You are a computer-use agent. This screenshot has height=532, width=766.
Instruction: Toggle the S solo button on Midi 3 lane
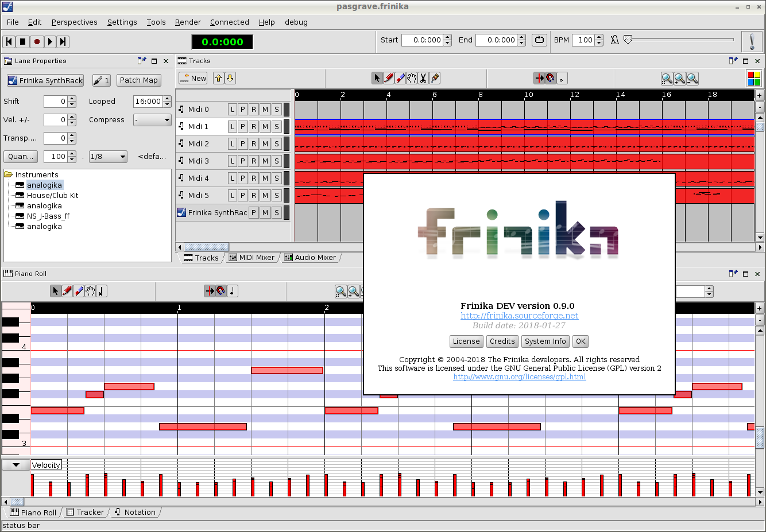pyautogui.click(x=277, y=161)
